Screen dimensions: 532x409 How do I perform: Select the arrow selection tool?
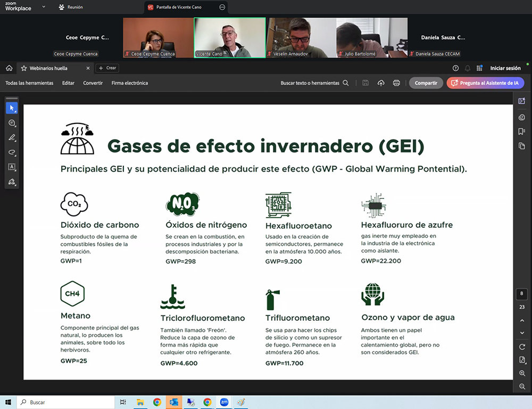[12, 107]
